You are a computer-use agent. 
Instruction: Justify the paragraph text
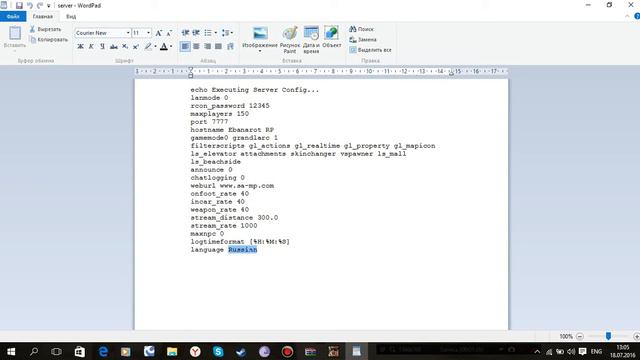click(x=219, y=47)
